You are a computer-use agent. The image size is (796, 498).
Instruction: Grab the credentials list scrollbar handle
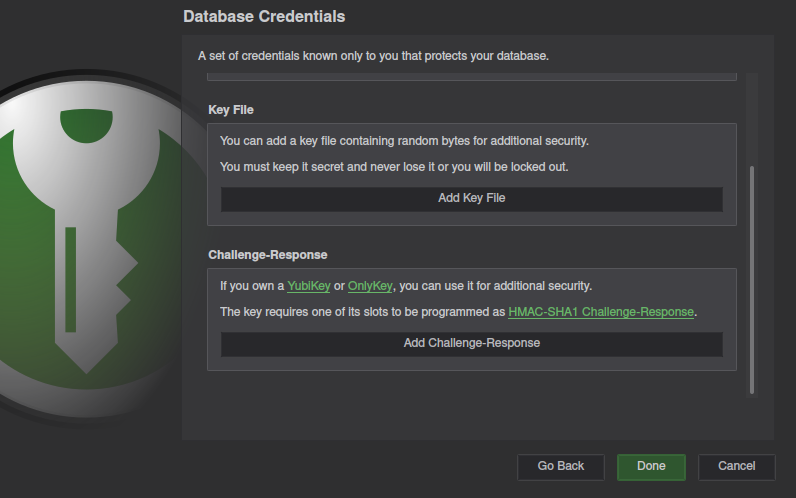tap(752, 280)
